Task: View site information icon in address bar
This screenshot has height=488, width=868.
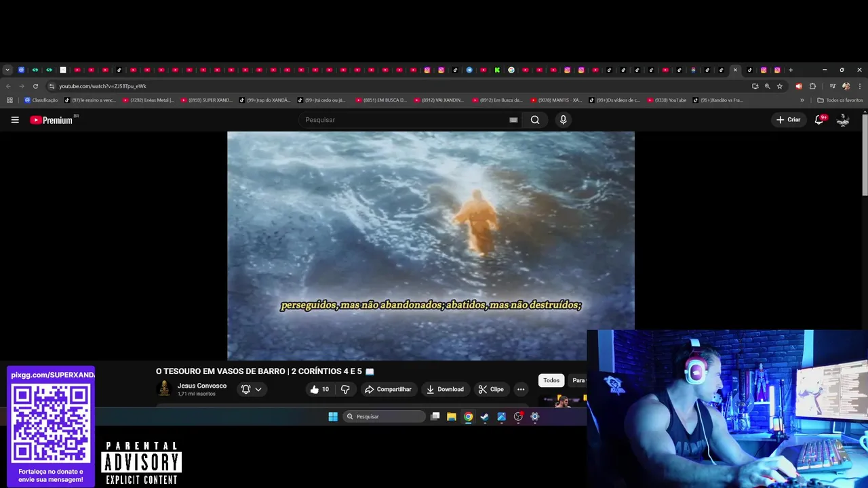Action: [52, 86]
